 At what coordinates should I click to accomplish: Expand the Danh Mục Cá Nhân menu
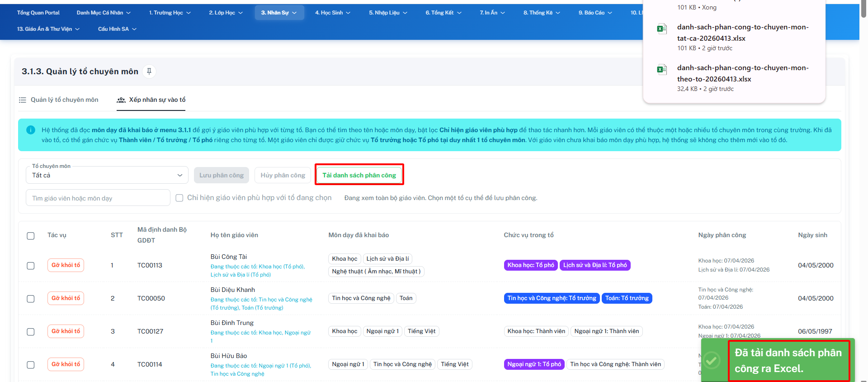point(104,13)
